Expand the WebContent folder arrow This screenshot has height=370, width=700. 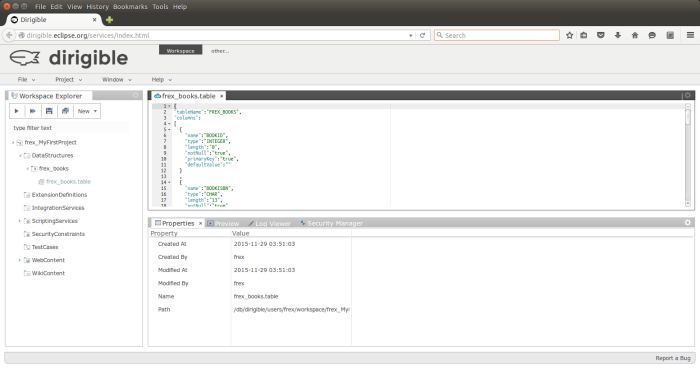[20, 260]
